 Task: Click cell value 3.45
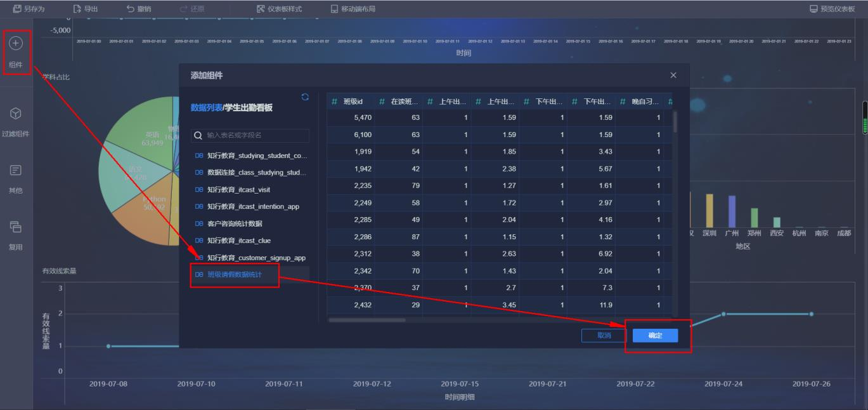coord(510,305)
